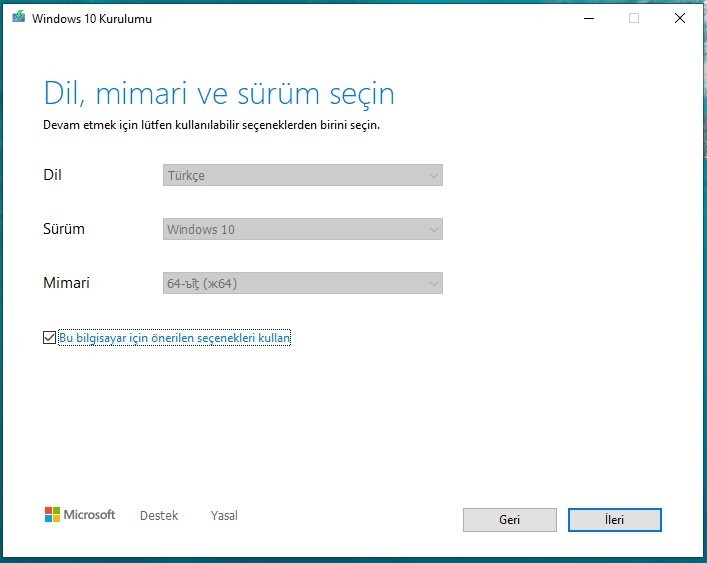Open the Sürüm edition dropdown
Viewport: 707px width, 563px height.
(303, 229)
